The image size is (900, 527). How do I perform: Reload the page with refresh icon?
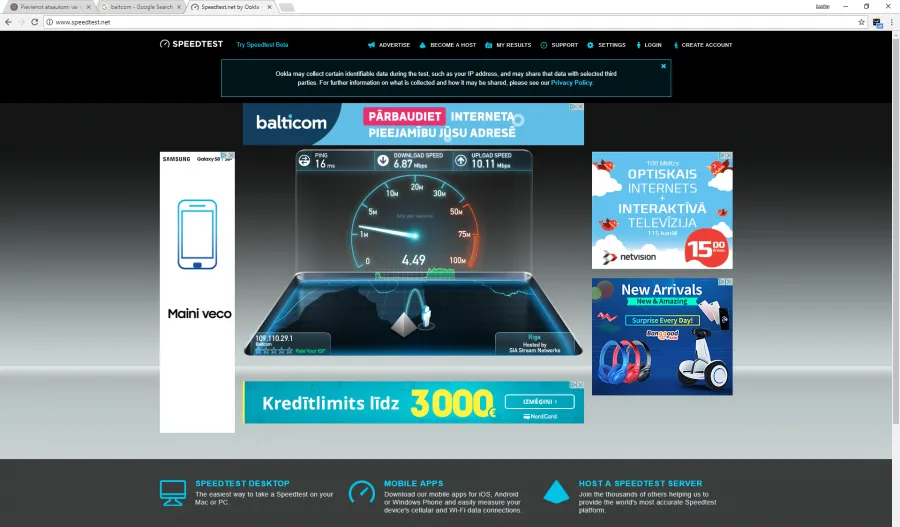point(34,22)
